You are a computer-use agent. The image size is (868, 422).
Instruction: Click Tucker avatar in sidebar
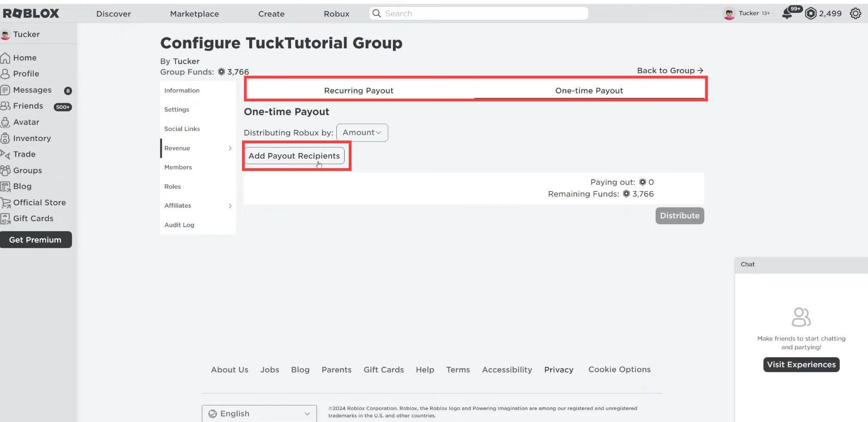click(x=5, y=35)
